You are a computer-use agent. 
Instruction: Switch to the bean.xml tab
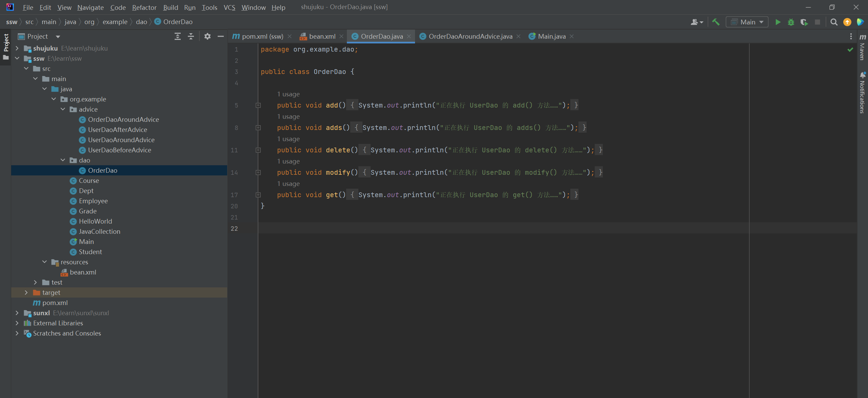pos(322,36)
